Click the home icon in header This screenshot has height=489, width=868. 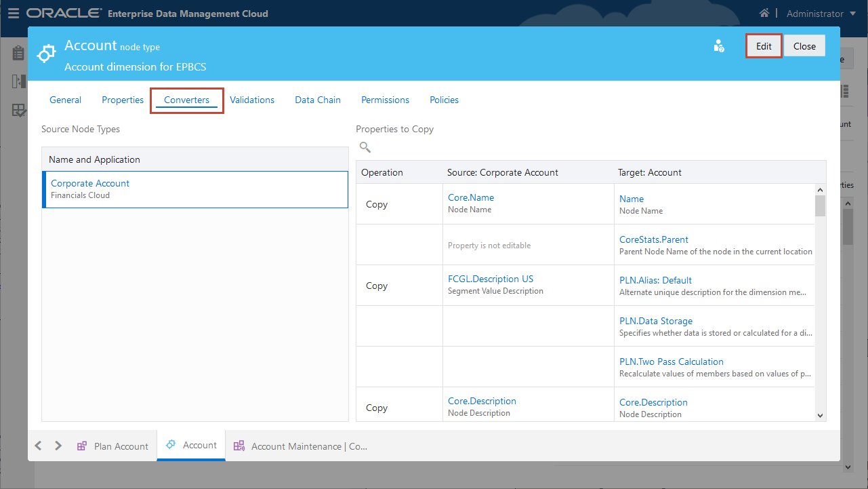pos(764,14)
